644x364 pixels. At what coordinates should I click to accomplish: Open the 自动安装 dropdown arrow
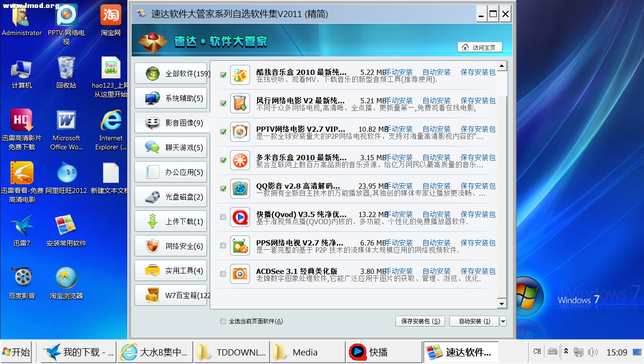(503, 321)
